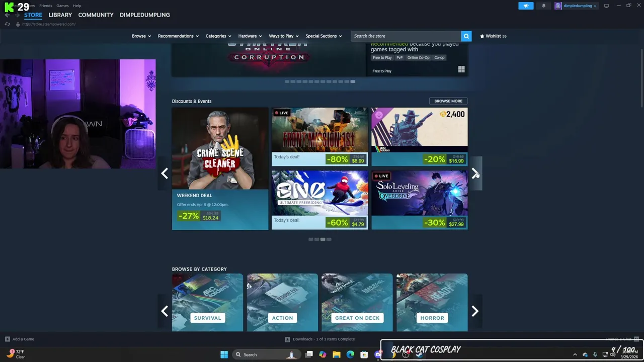Click the Online Co-Op tag

pyautogui.click(x=419, y=57)
